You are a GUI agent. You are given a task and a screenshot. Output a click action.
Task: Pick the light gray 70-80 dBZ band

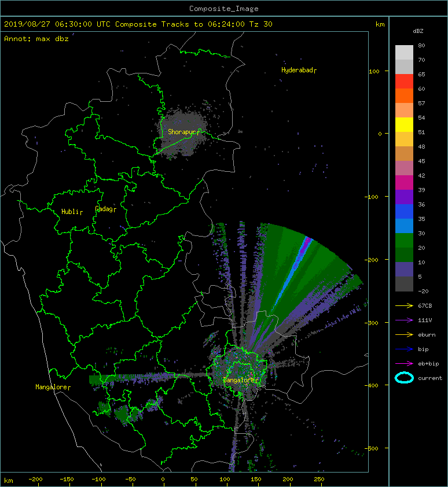(404, 53)
